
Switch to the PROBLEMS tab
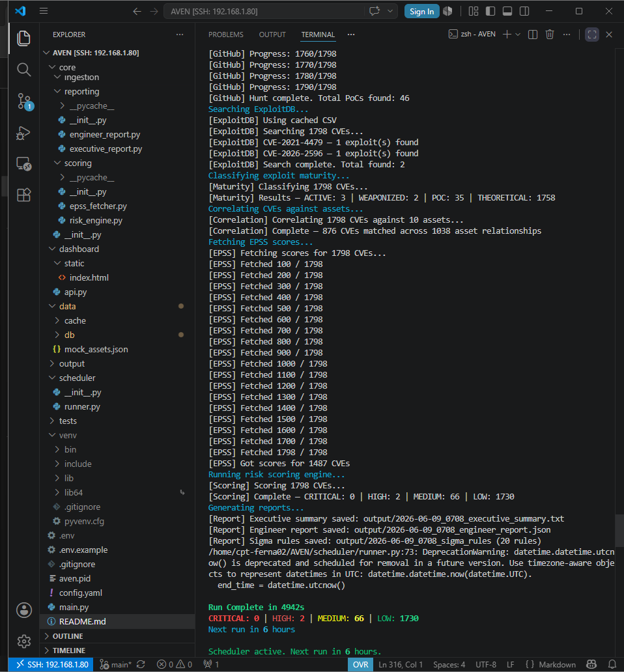(x=226, y=35)
